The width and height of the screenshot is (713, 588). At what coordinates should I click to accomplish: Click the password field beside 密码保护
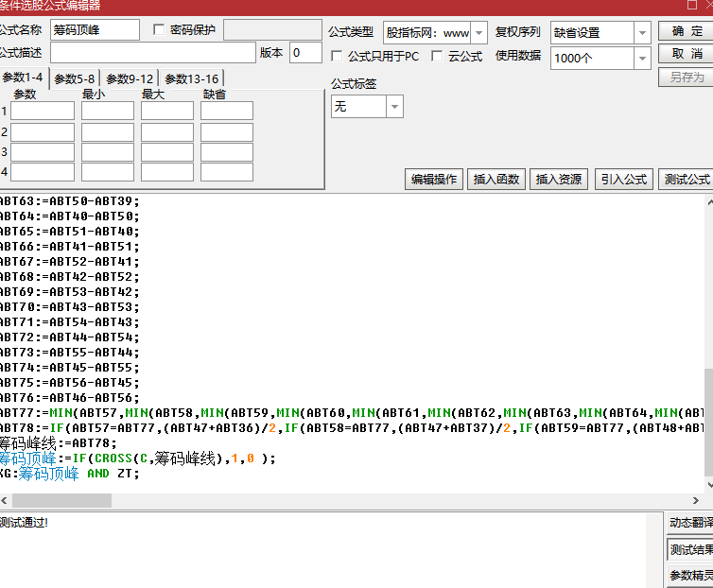pos(273,30)
